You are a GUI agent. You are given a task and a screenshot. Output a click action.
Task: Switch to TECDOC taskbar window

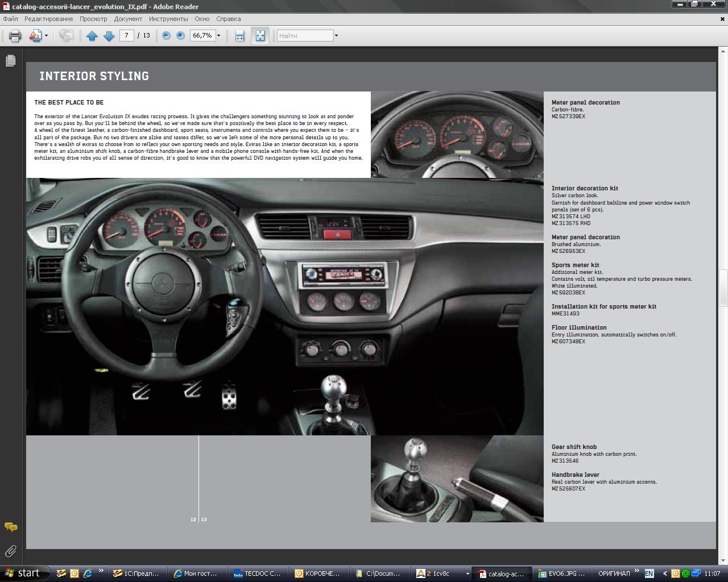coord(257,573)
